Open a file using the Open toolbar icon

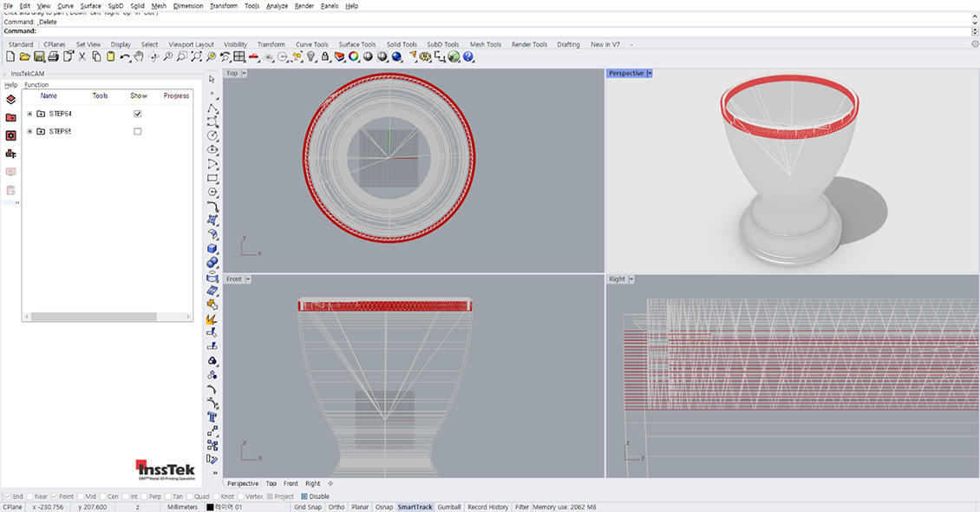(24, 56)
